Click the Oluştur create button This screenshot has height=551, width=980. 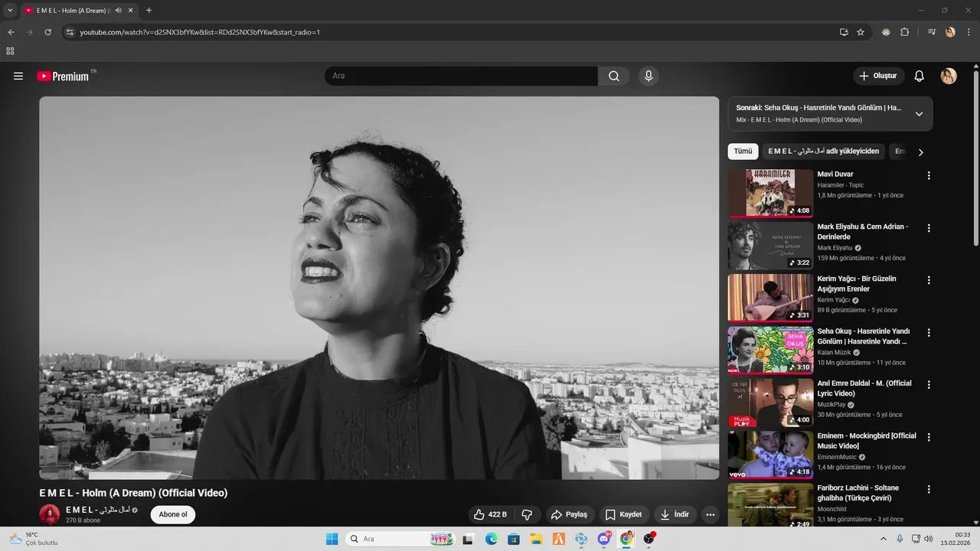click(878, 76)
